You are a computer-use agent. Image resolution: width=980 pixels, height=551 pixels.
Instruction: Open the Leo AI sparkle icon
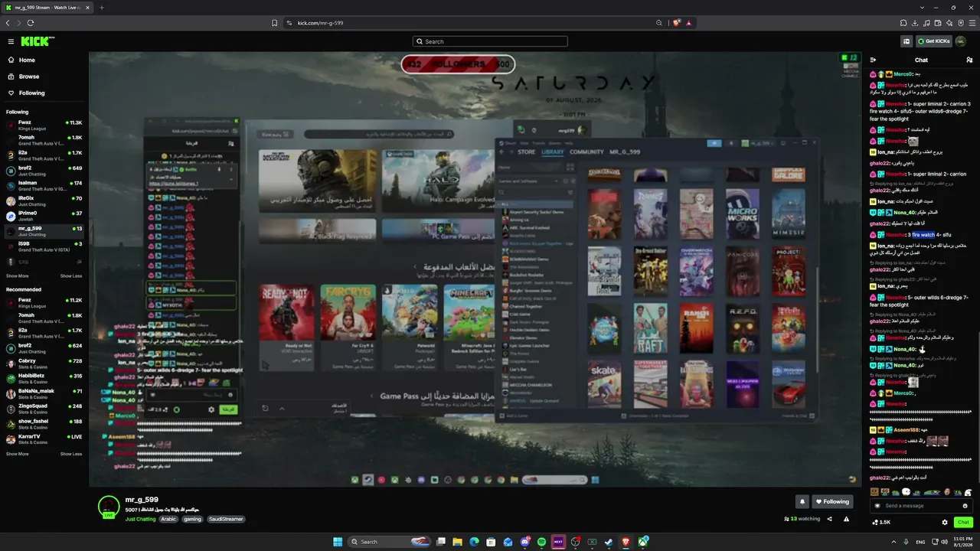tap(949, 23)
